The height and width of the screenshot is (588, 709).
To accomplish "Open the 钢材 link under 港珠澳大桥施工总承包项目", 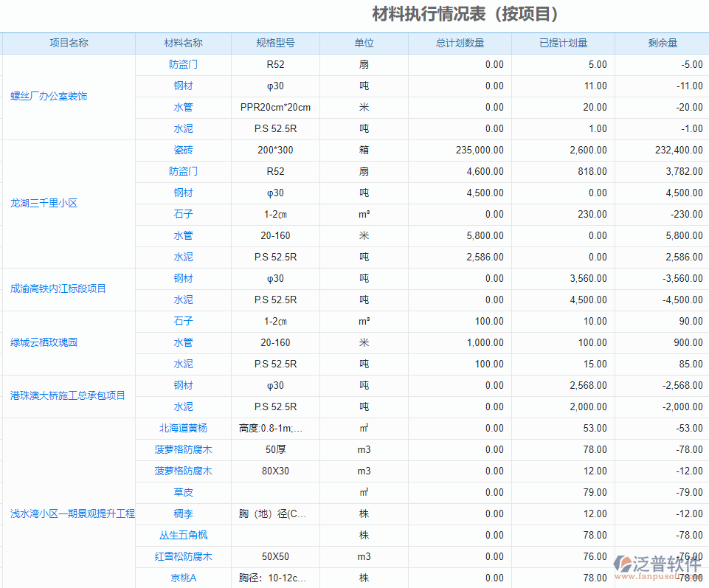I will [x=181, y=385].
